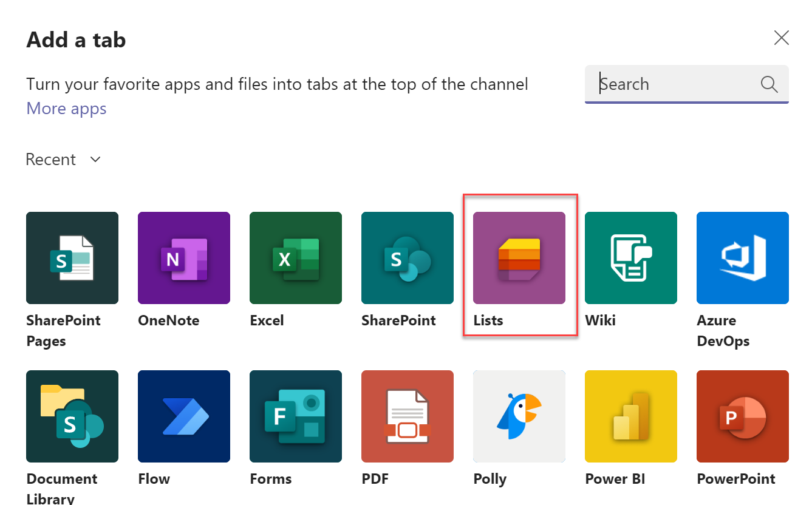Select the Polly parrot icon
Screen dimensions: 812x505
coord(519,416)
